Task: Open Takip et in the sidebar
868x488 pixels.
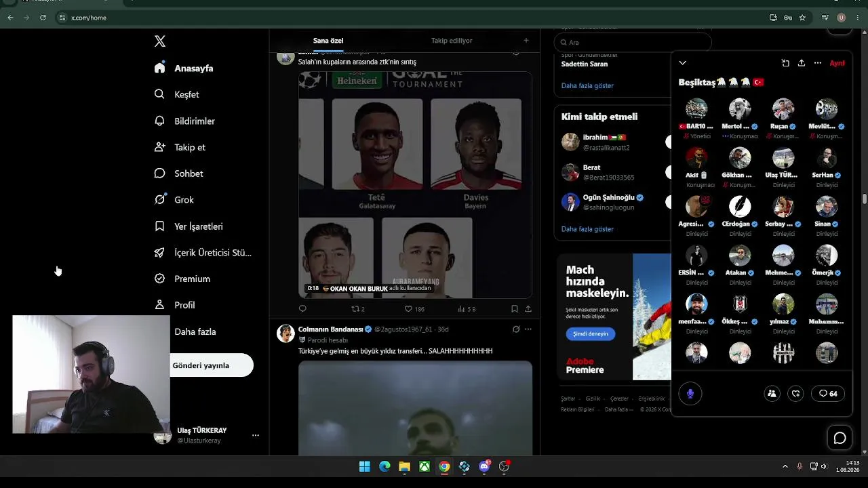Action: (180, 147)
